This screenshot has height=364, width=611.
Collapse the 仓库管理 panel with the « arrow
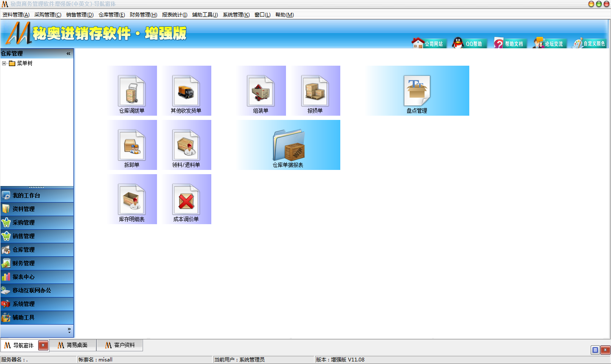tap(68, 53)
